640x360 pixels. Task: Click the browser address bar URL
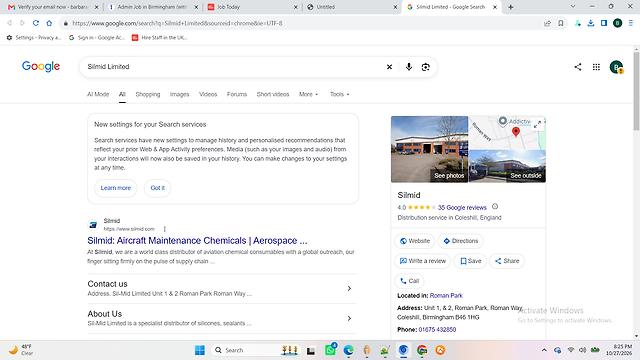[177, 23]
